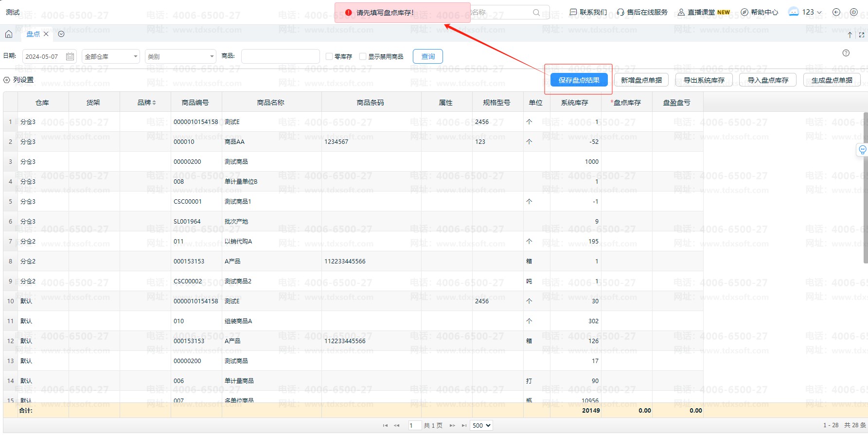Click the back arrow circle icon

pyautogui.click(x=836, y=12)
